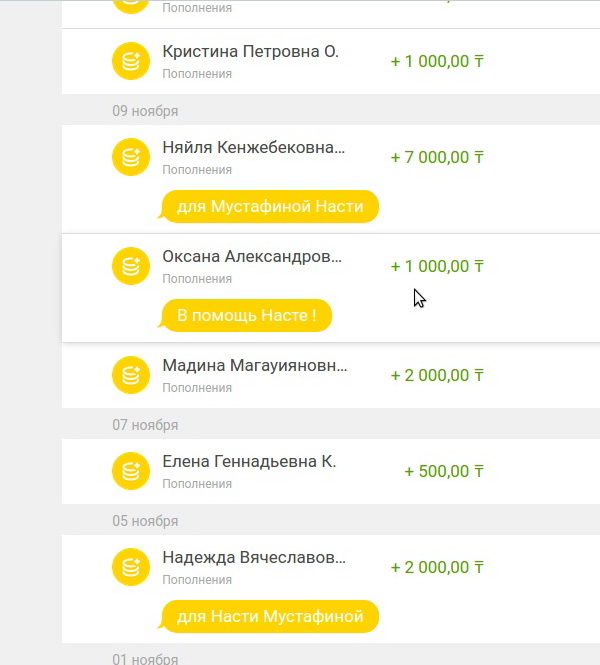Click message bubble "для Насти Мустафиной"
Screen dimensions: 600x665
pyautogui.click(x=270, y=617)
